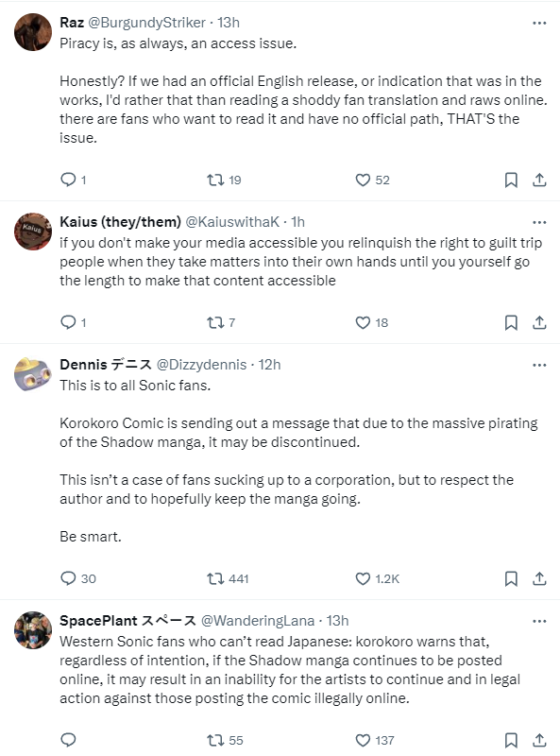Bookmark Raz's tweet
Viewport: 560px width, 756px height.
point(511,180)
